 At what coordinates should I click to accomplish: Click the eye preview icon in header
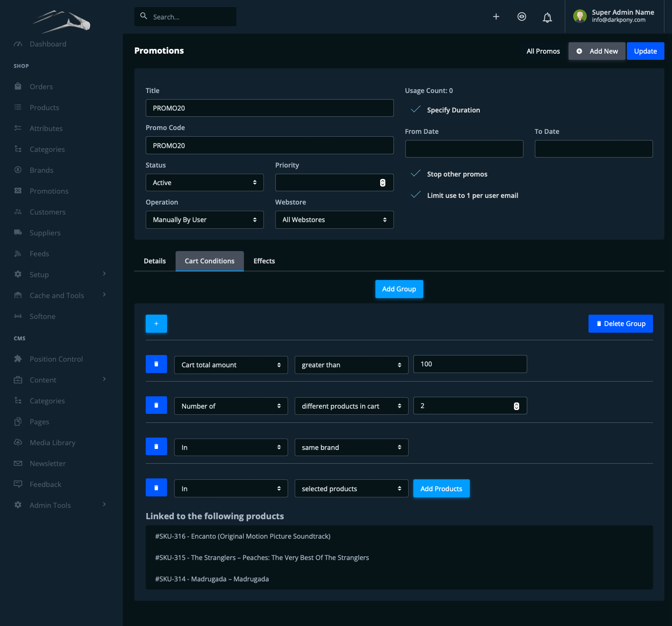(522, 17)
